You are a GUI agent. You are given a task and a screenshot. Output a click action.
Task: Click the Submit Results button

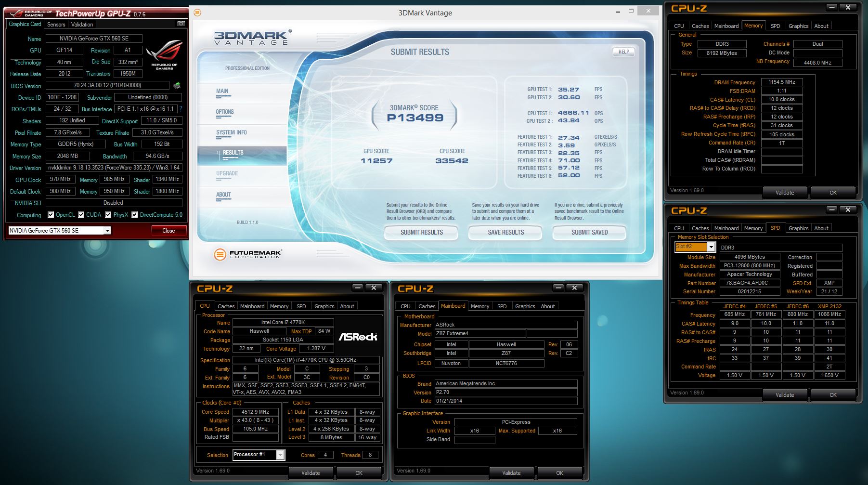click(422, 232)
